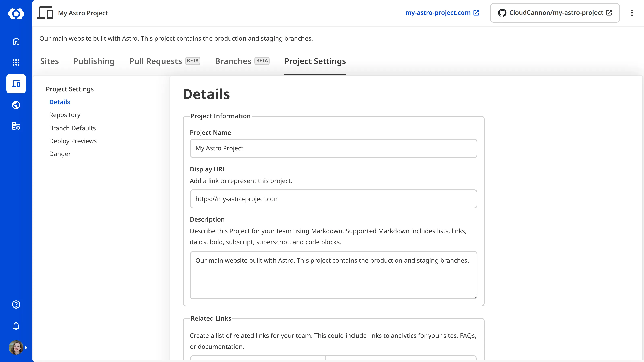Click the BETA badge beside Branches
The height and width of the screenshot is (362, 644).
tap(262, 61)
